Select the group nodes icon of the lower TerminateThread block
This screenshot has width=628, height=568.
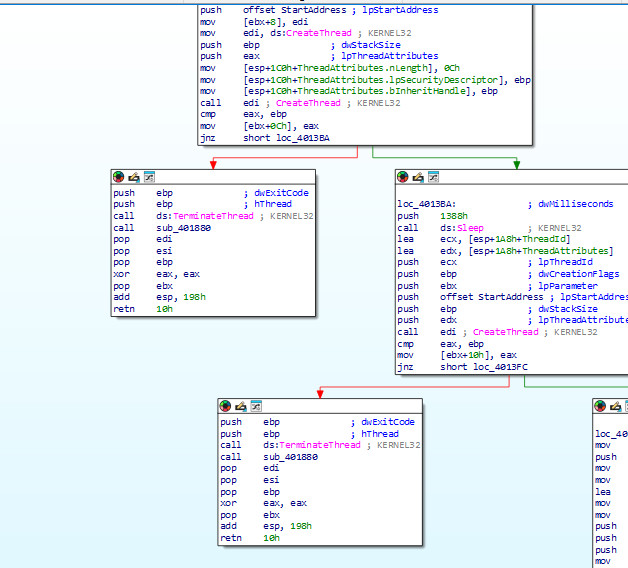click(256, 406)
